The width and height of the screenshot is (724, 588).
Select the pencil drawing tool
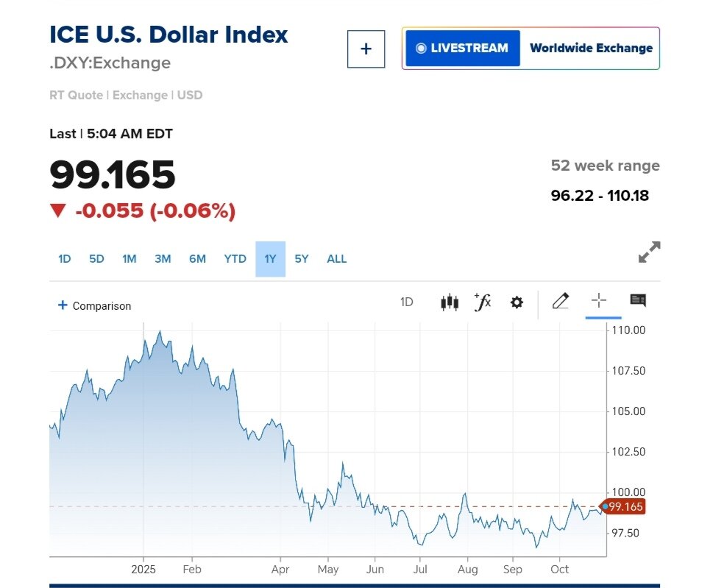click(x=561, y=301)
